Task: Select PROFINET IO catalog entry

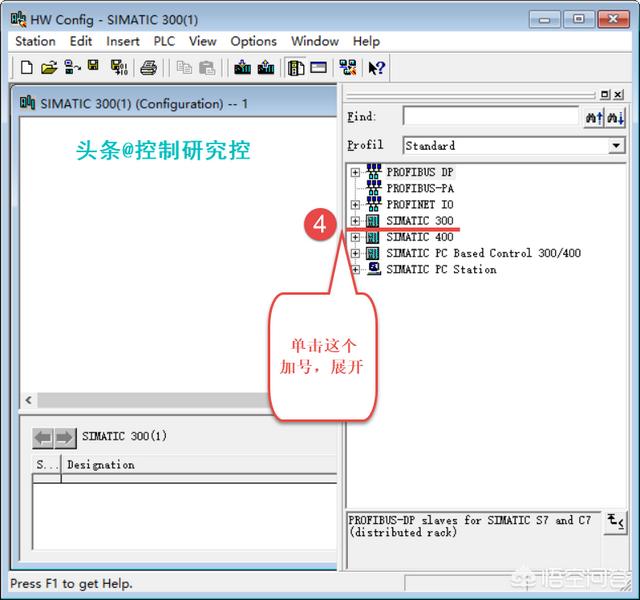Action: (420, 204)
